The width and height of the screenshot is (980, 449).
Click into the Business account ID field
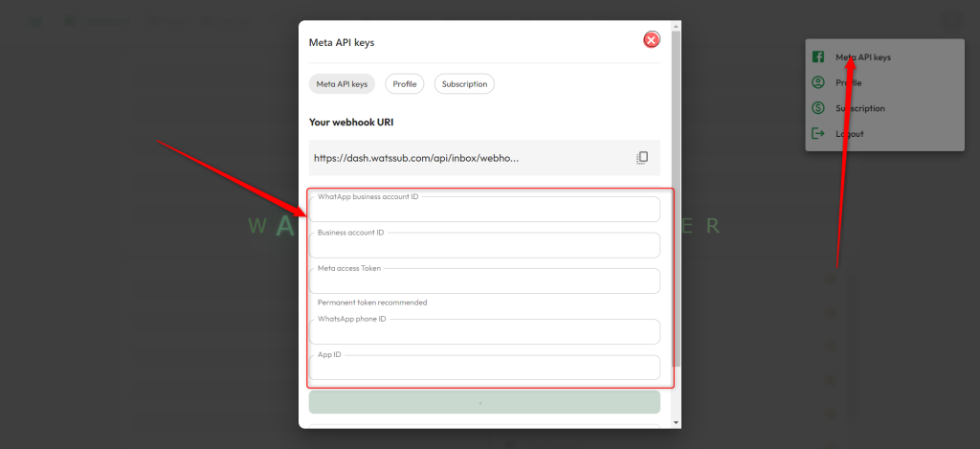tap(484, 246)
